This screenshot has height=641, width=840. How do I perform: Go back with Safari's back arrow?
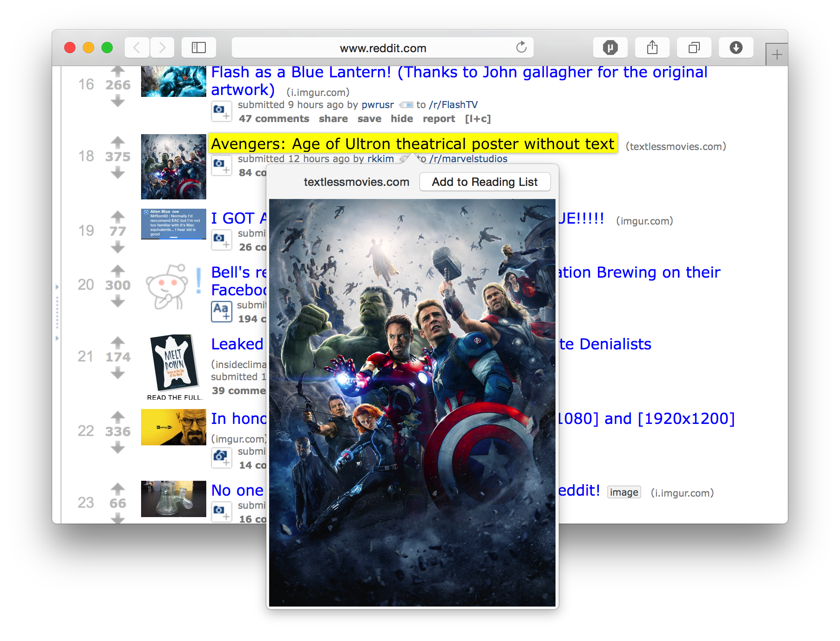pos(137,48)
